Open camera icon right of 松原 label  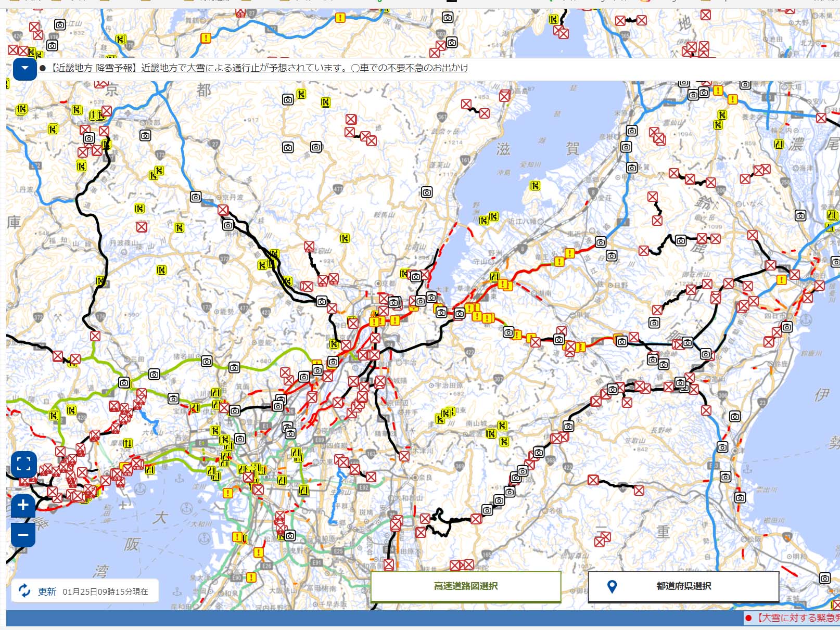tap(290, 535)
